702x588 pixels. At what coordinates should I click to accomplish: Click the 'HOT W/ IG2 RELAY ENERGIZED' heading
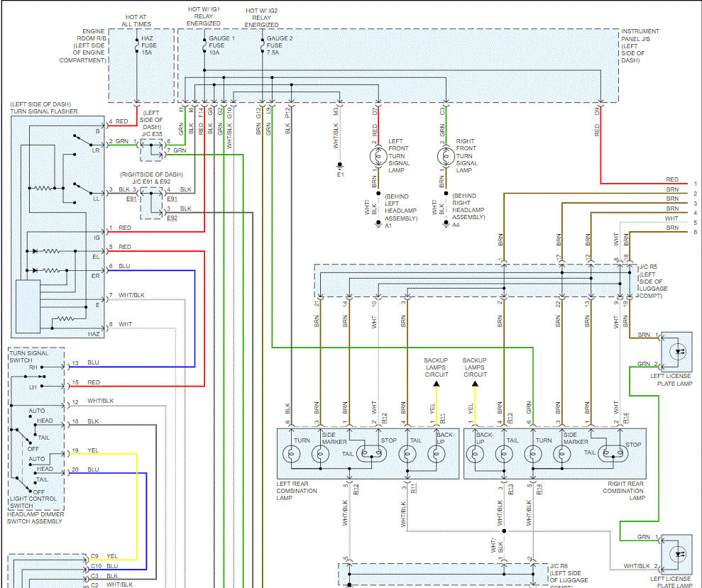click(262, 18)
